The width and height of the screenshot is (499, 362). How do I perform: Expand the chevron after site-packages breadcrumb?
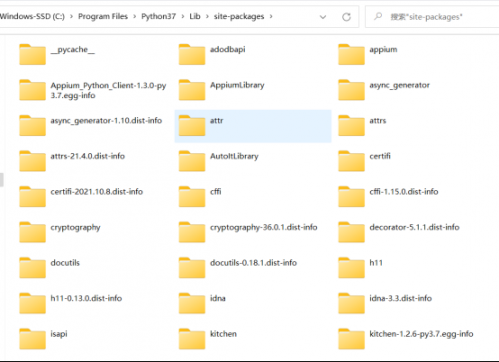tap(271, 16)
